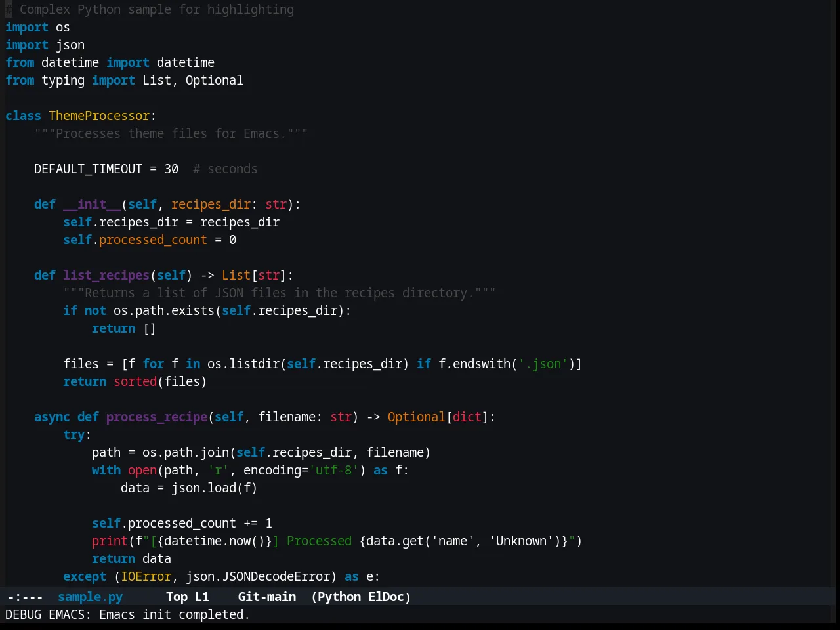The width and height of the screenshot is (840, 630).
Task: Click 'sorted' in the return sorted(files) line
Action: [x=135, y=381]
